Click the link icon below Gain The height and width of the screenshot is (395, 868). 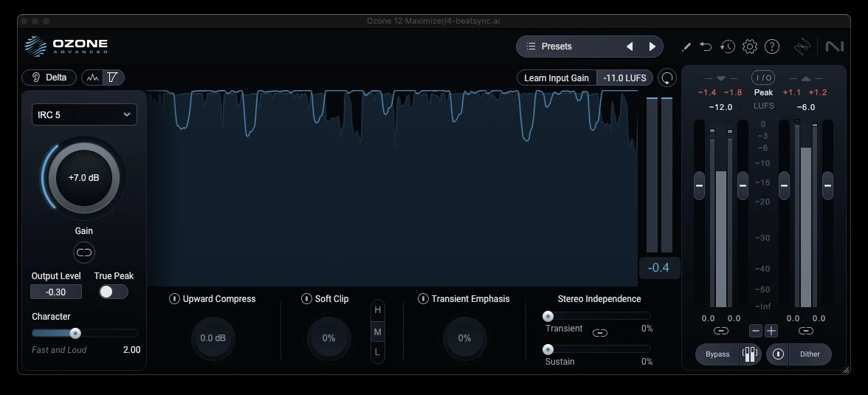click(84, 253)
